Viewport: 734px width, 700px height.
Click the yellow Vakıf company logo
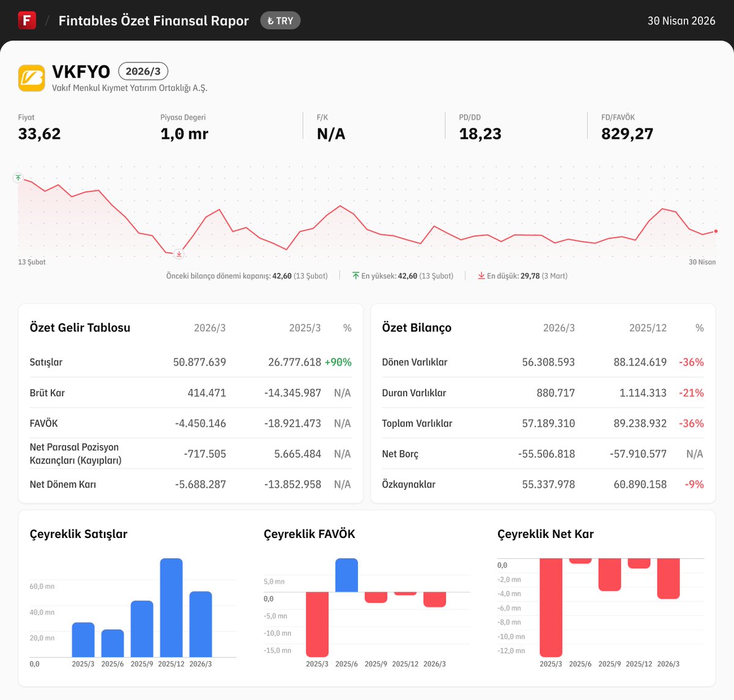pos(31,78)
